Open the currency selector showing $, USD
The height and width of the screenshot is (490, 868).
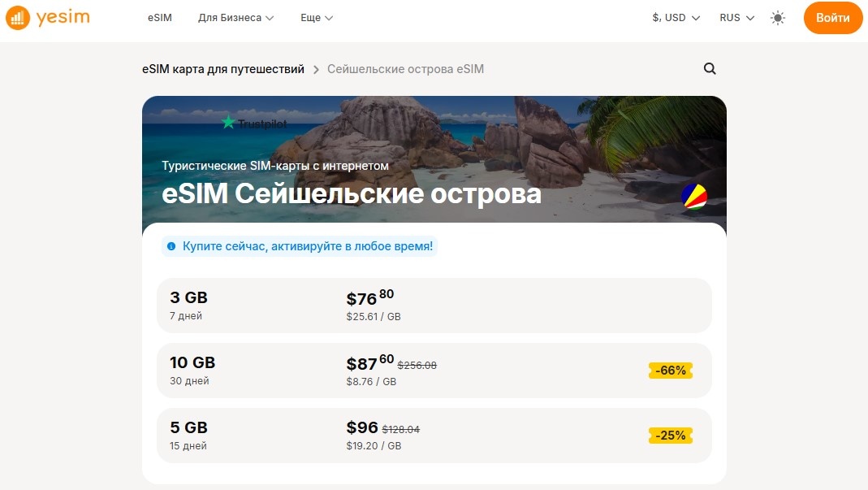point(676,15)
